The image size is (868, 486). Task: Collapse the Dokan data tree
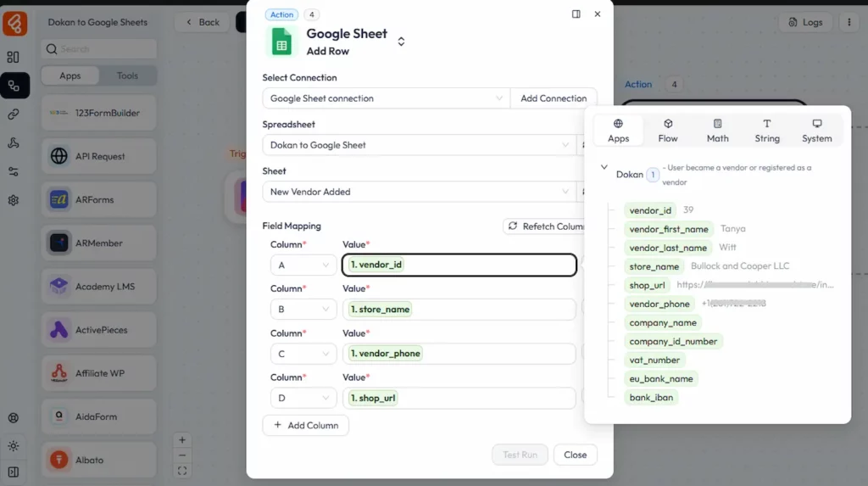click(x=604, y=167)
